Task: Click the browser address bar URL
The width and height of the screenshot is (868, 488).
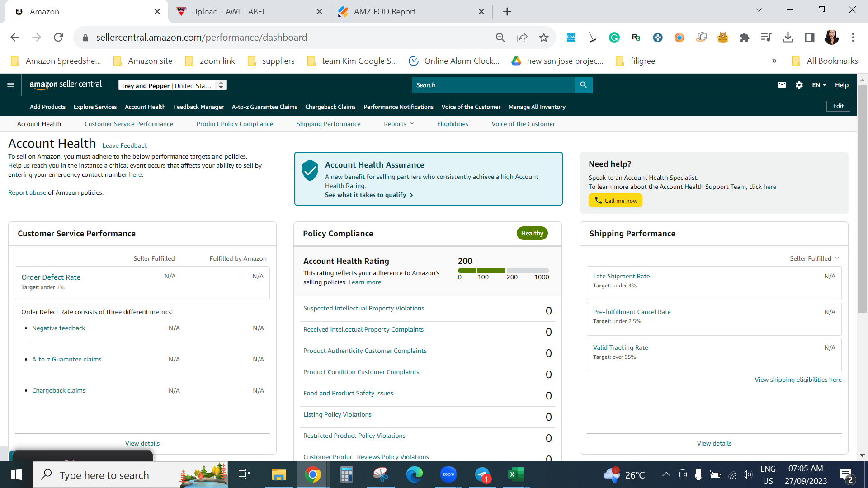Action: (x=202, y=38)
